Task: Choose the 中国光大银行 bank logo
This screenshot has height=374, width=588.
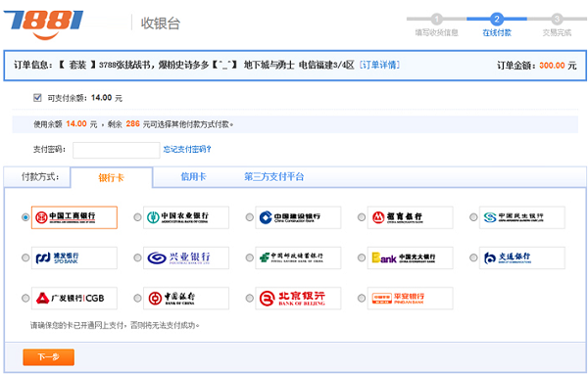Action: (x=411, y=257)
